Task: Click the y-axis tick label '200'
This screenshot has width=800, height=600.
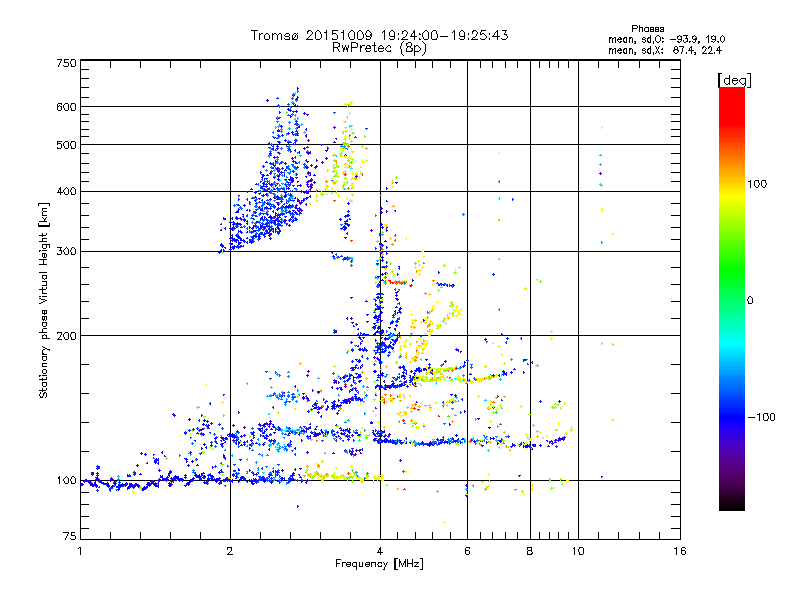Action: (x=66, y=336)
